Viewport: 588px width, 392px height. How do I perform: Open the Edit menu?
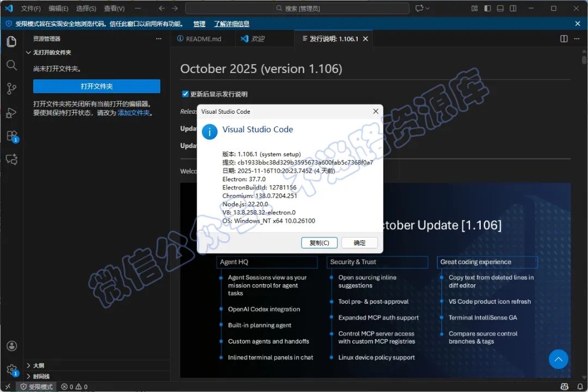pyautogui.click(x=58, y=8)
